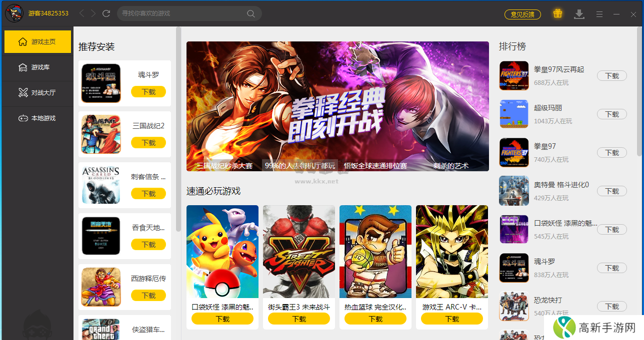Click the user avatar icon

pos(14,13)
